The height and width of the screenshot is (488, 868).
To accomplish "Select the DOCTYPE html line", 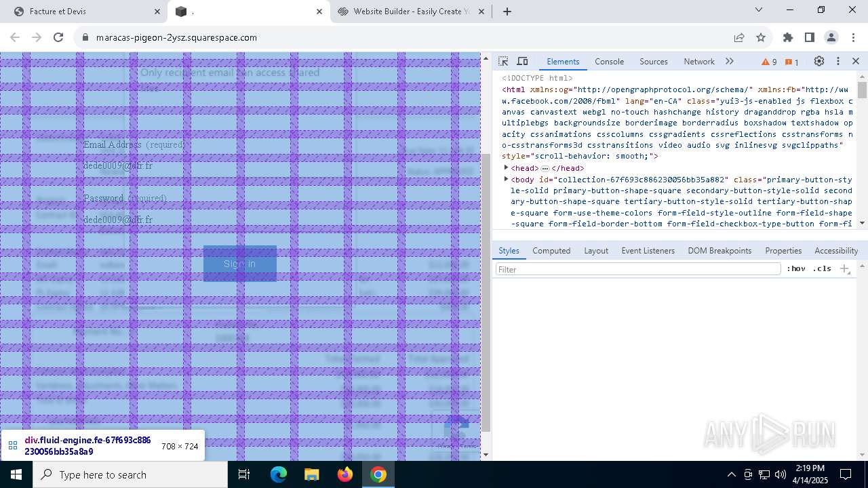I will click(x=537, y=78).
